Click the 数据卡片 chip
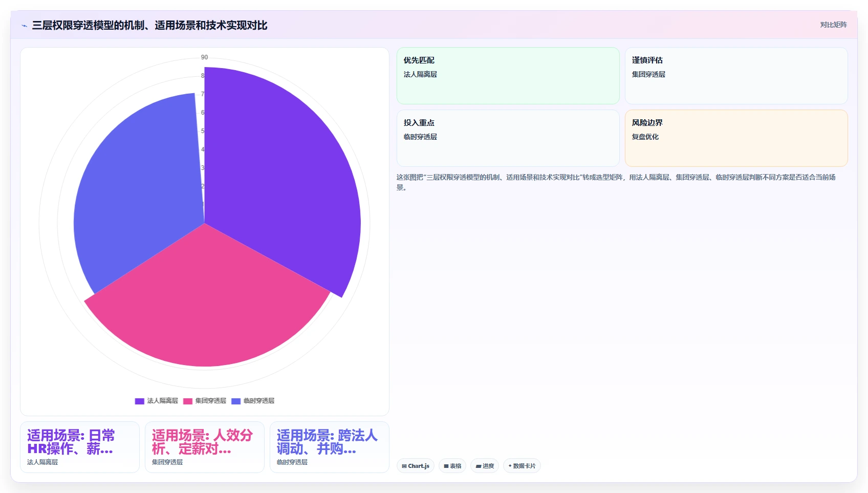 522,466
